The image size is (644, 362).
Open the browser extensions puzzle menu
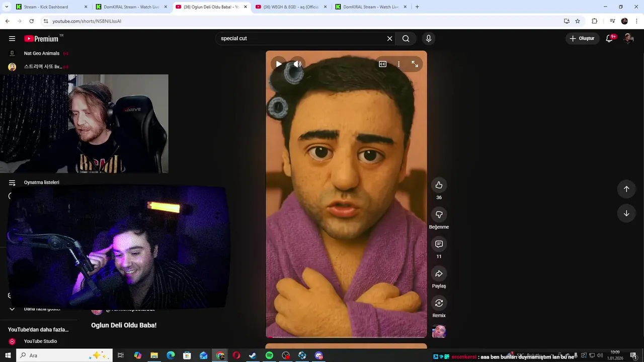594,21
